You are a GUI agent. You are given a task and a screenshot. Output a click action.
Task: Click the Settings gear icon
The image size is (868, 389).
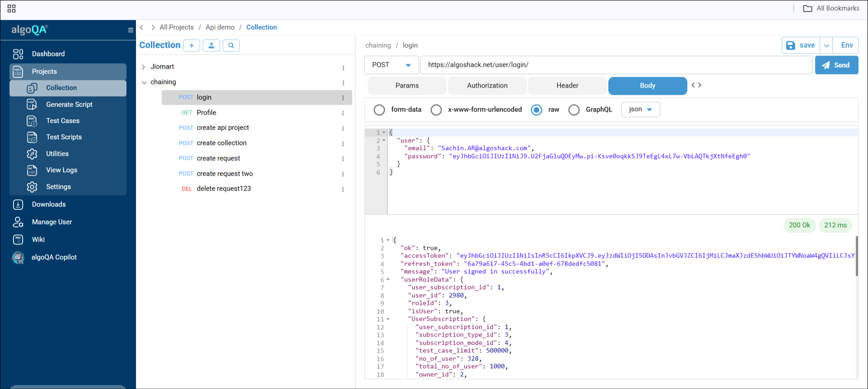pyautogui.click(x=32, y=187)
